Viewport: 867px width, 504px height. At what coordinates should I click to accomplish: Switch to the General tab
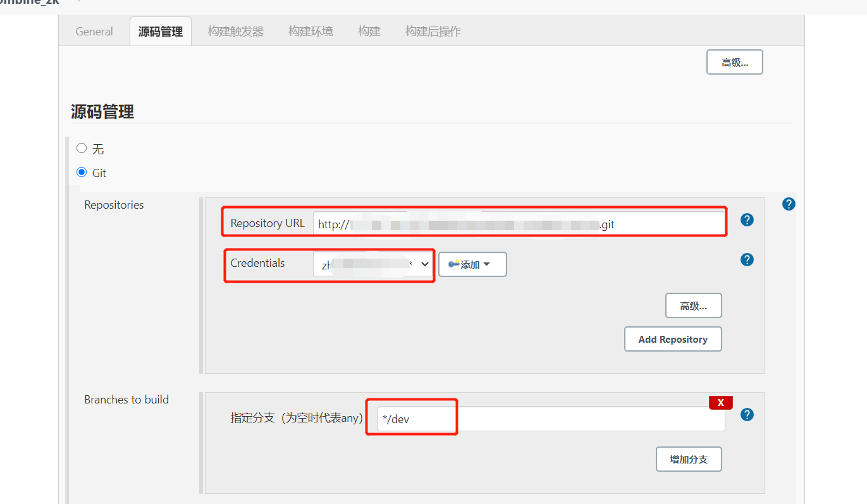click(x=94, y=32)
